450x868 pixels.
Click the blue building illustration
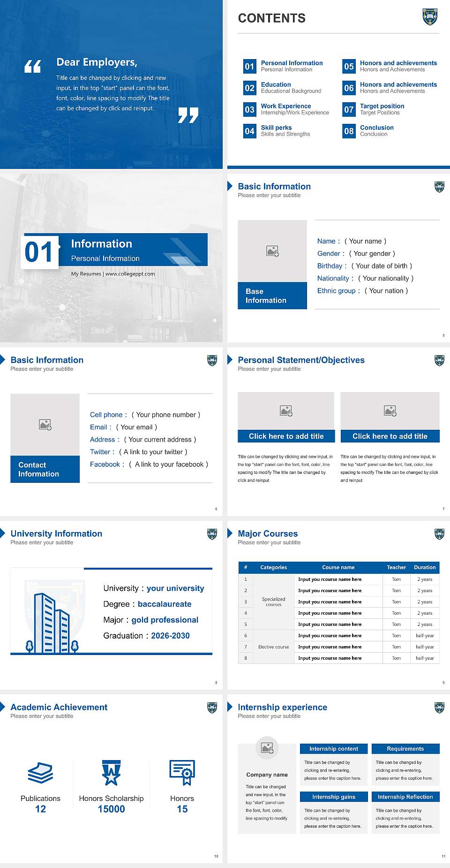coord(52,623)
